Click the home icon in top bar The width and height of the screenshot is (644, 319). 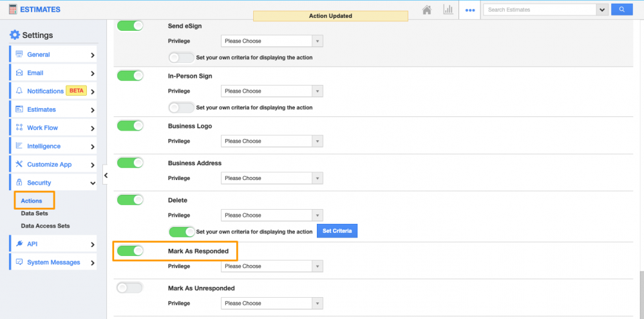coord(426,10)
